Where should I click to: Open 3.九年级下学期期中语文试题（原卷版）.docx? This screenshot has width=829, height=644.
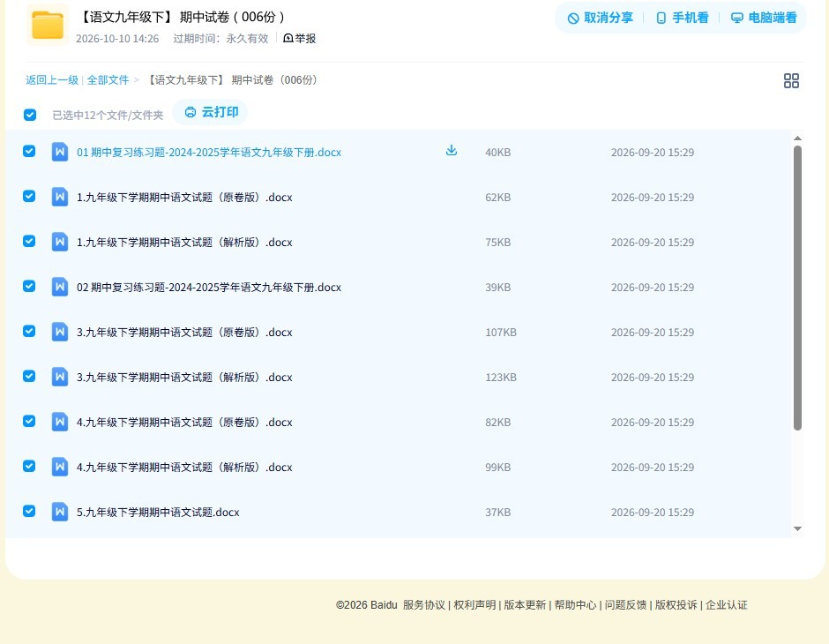[184, 332]
